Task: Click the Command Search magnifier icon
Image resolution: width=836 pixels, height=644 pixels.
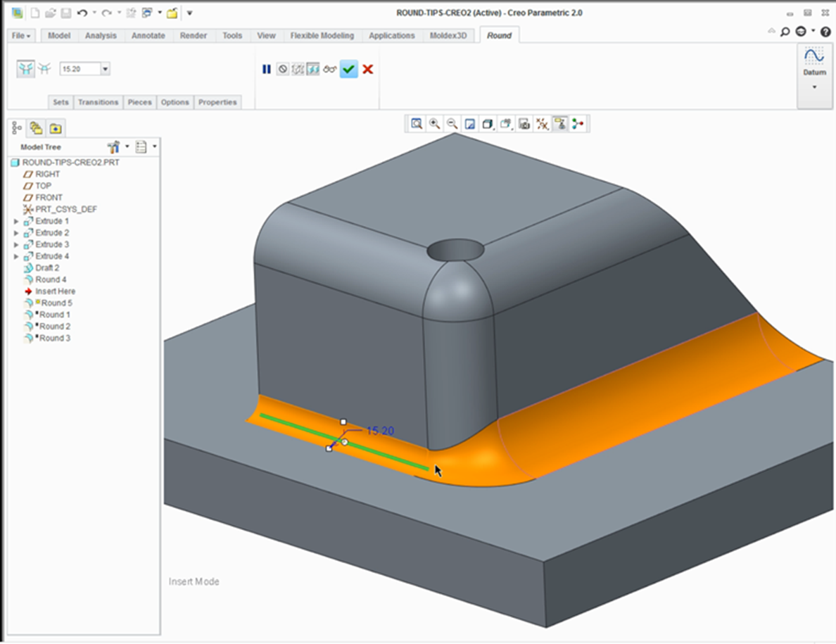Action: click(x=785, y=32)
